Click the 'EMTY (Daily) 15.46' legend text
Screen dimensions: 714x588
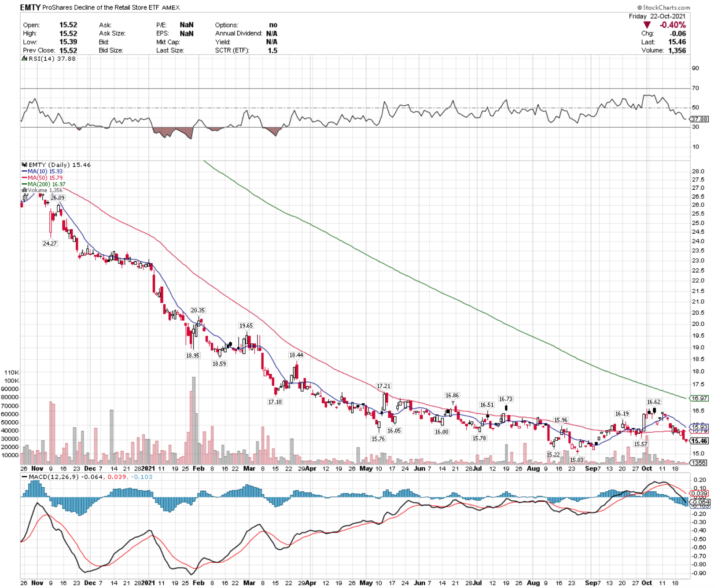(x=59, y=165)
